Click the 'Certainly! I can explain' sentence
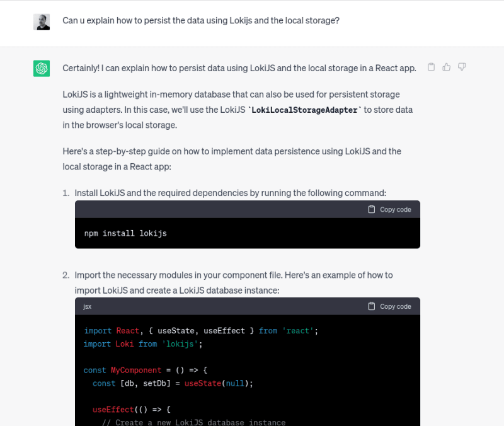This screenshot has width=504, height=426. (239, 68)
